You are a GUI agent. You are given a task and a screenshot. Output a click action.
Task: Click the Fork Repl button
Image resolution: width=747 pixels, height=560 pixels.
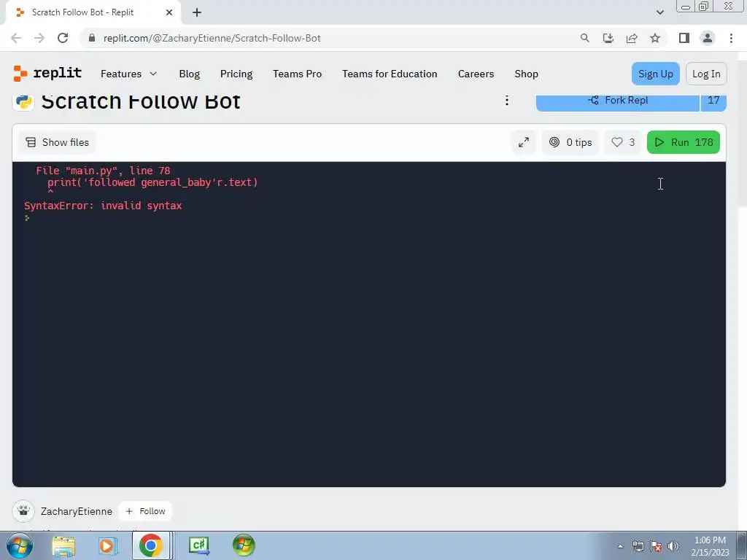(617, 101)
